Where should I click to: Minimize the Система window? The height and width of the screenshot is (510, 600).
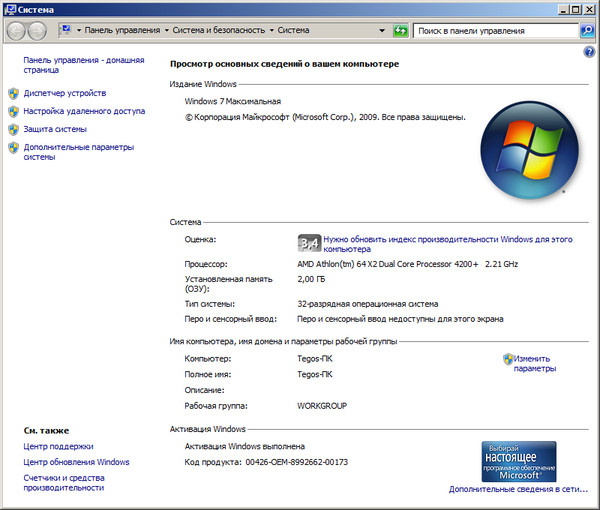pos(562,9)
